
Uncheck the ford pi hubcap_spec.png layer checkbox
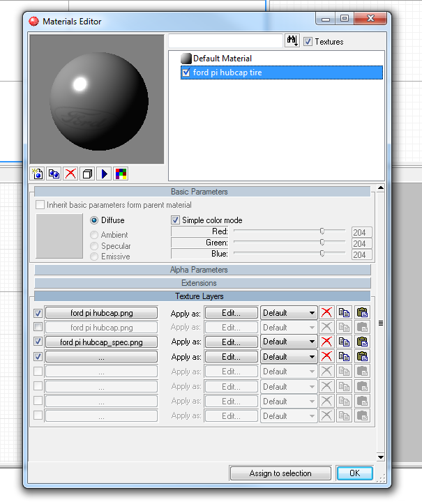coord(38,342)
